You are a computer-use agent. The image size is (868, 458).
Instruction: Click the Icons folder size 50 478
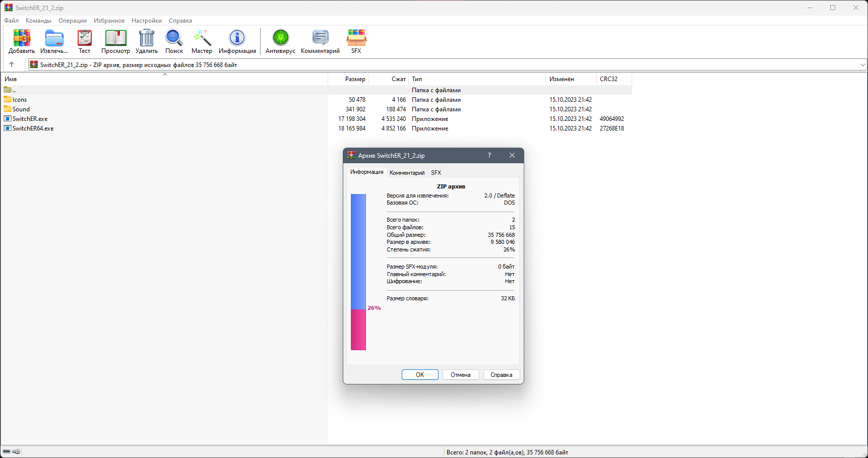(x=357, y=100)
